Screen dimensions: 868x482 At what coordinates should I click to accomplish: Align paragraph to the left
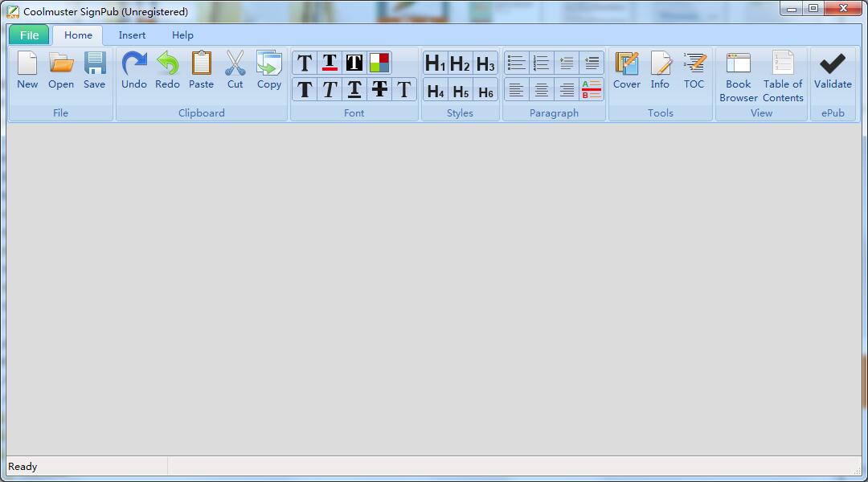pyautogui.click(x=516, y=89)
